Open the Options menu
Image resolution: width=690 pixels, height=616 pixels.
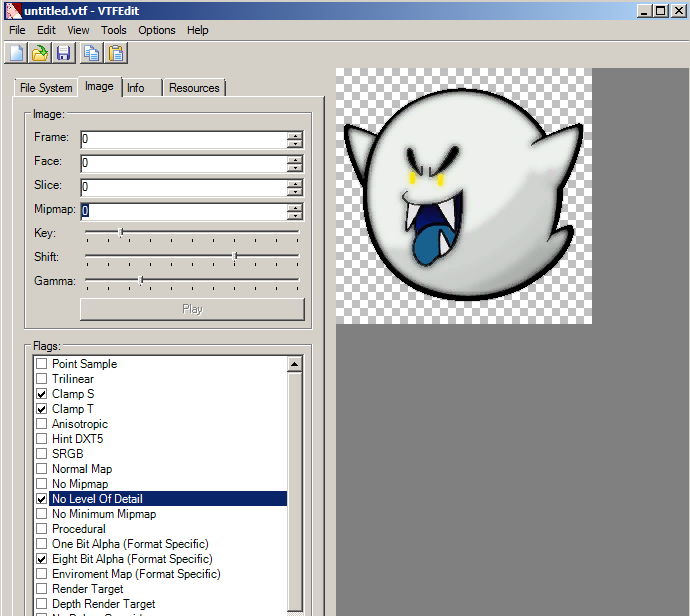pos(157,30)
